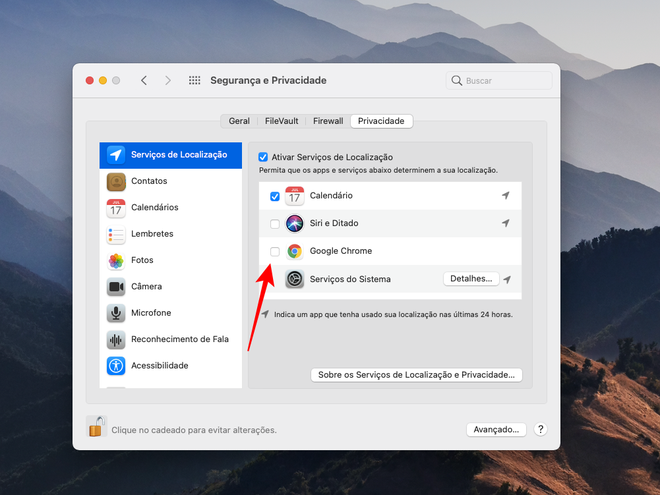The image size is (660, 495).
Task: Click the Google Chrome app name
Action: (x=341, y=251)
